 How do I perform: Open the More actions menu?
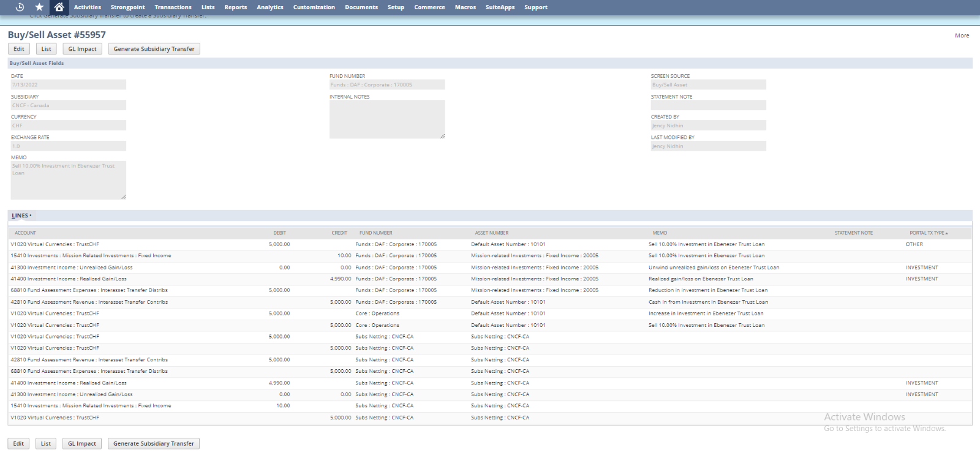962,36
